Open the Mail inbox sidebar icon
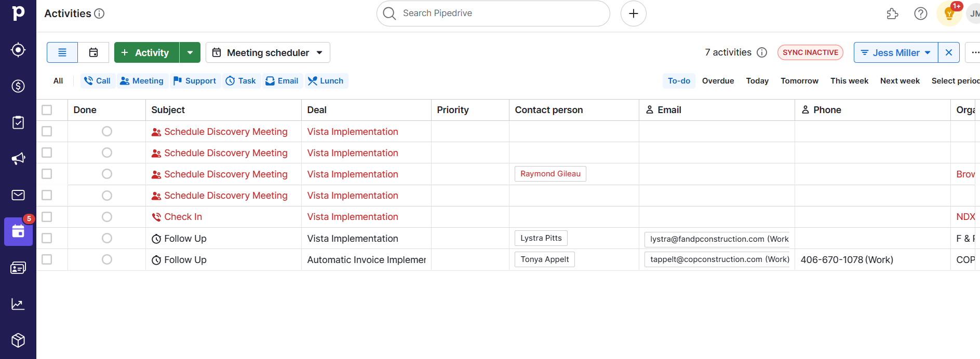The image size is (980, 359). [18, 195]
